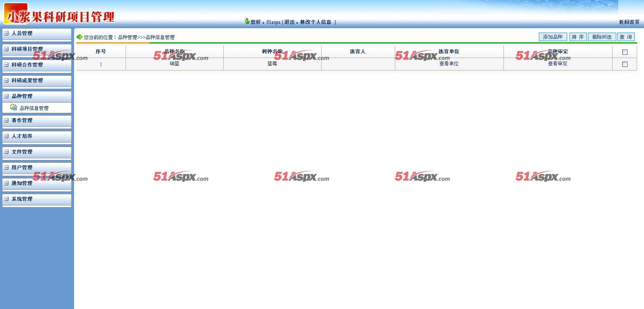Collapse the 人员管理 section via its box icon
This screenshot has width=644, height=309.
coord(6,33)
